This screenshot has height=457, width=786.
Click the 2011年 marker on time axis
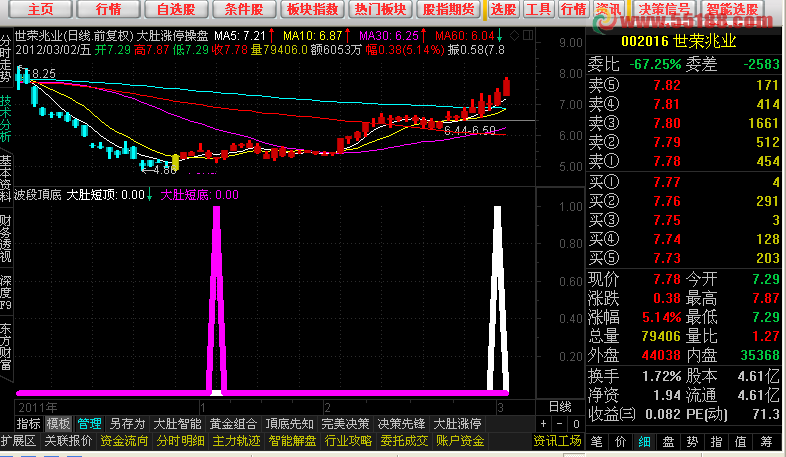pos(38,407)
